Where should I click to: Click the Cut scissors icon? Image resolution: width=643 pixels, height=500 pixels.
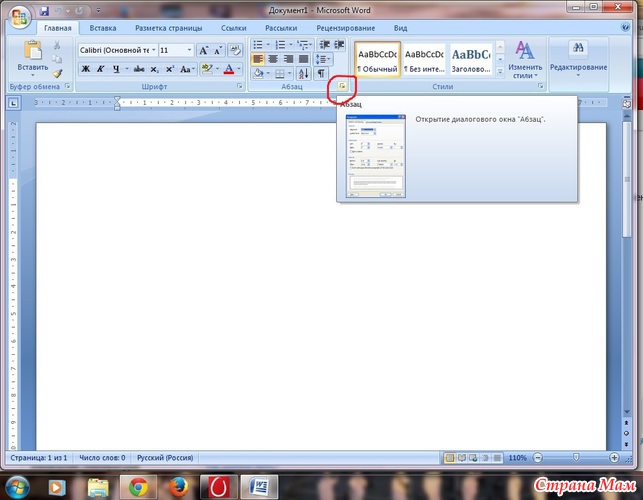[x=57, y=45]
